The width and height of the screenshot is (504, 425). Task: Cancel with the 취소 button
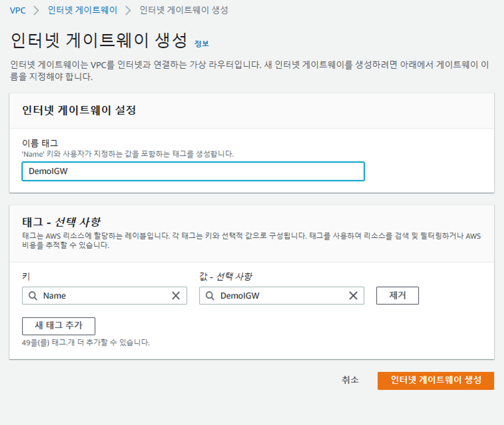(350, 380)
